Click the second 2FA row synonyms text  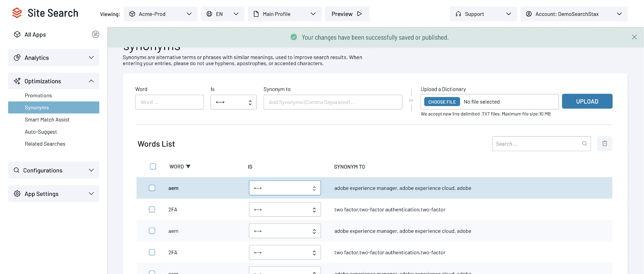click(x=390, y=252)
